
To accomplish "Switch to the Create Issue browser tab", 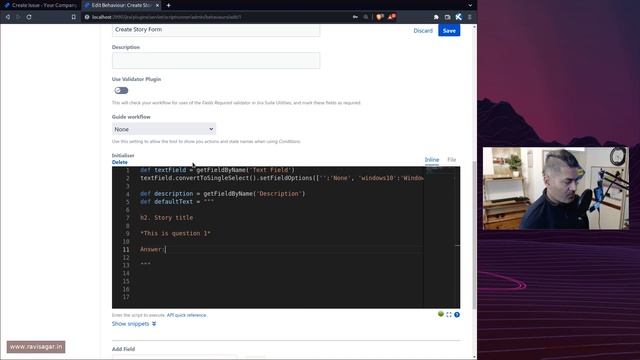I will coord(41,5).
